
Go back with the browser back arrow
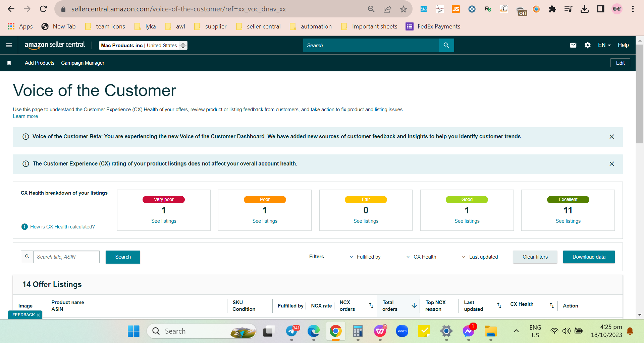[x=11, y=9]
